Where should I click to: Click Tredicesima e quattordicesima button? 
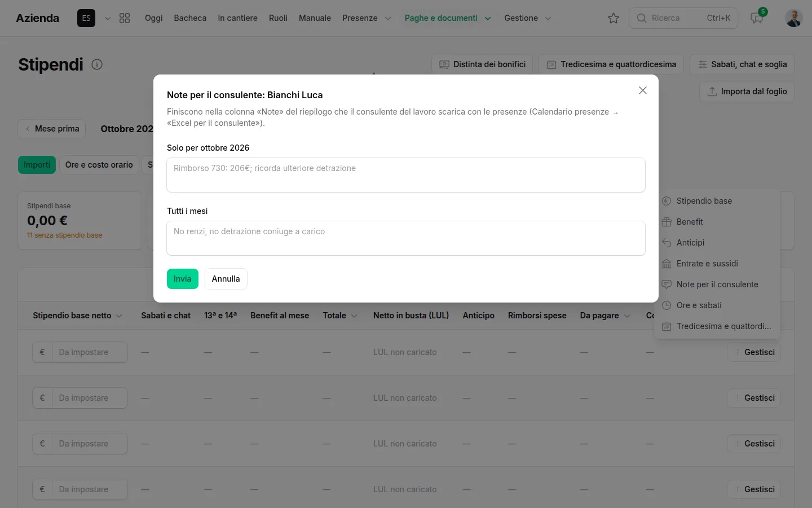[611, 64]
